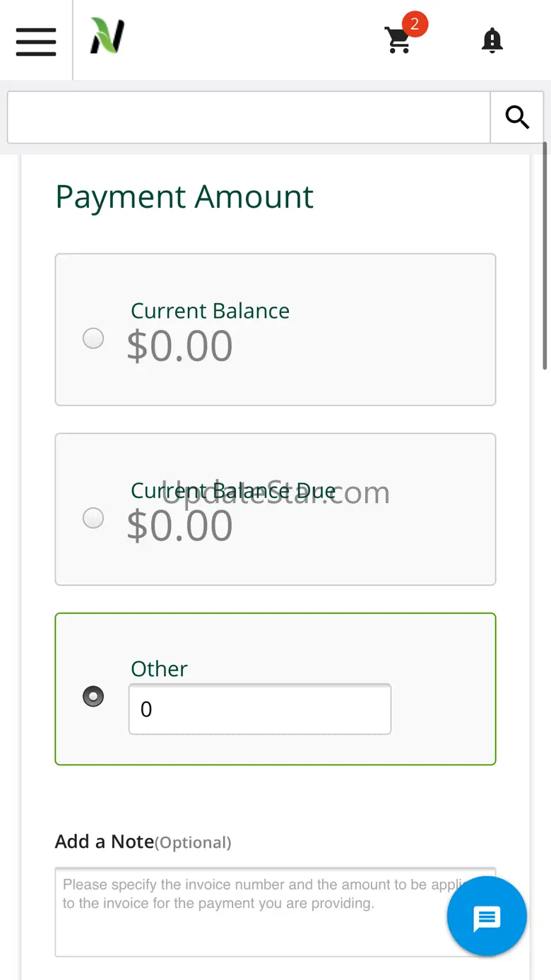Click the red cart count badge
The image size is (551, 980).
[415, 25]
